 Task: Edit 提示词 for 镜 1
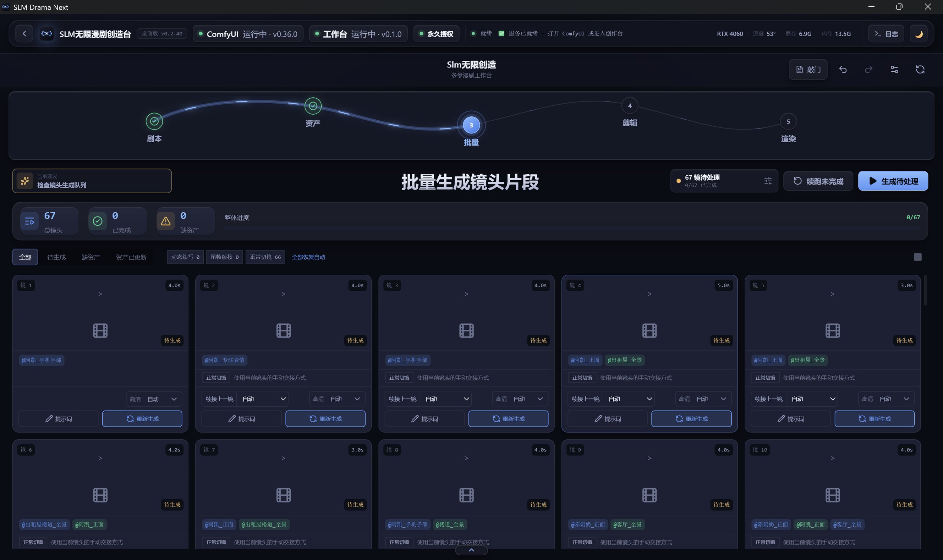(59, 419)
